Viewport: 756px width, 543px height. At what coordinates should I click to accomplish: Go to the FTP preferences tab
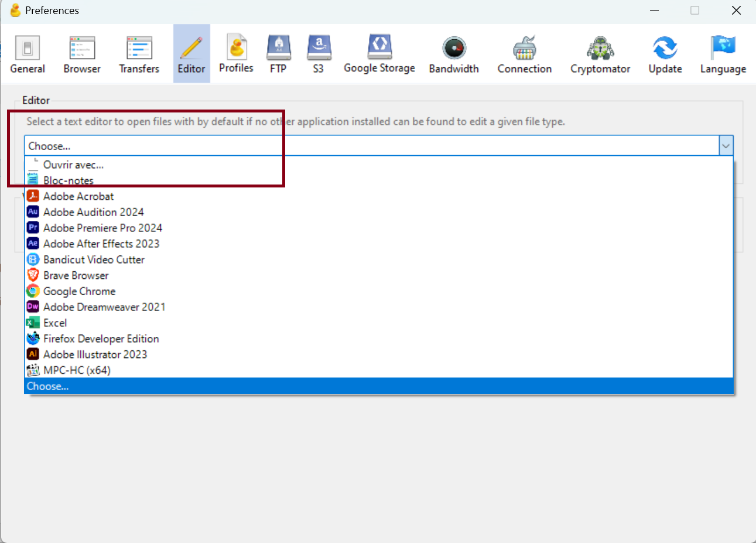(x=278, y=54)
